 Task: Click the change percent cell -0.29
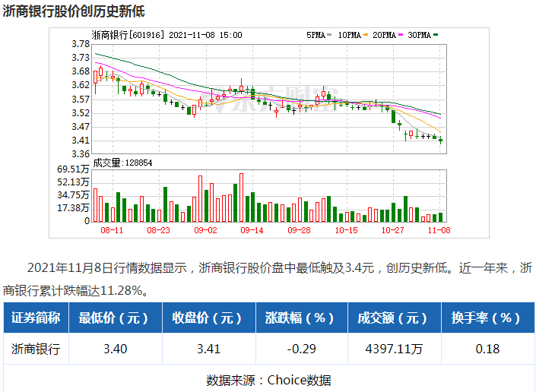(302, 349)
